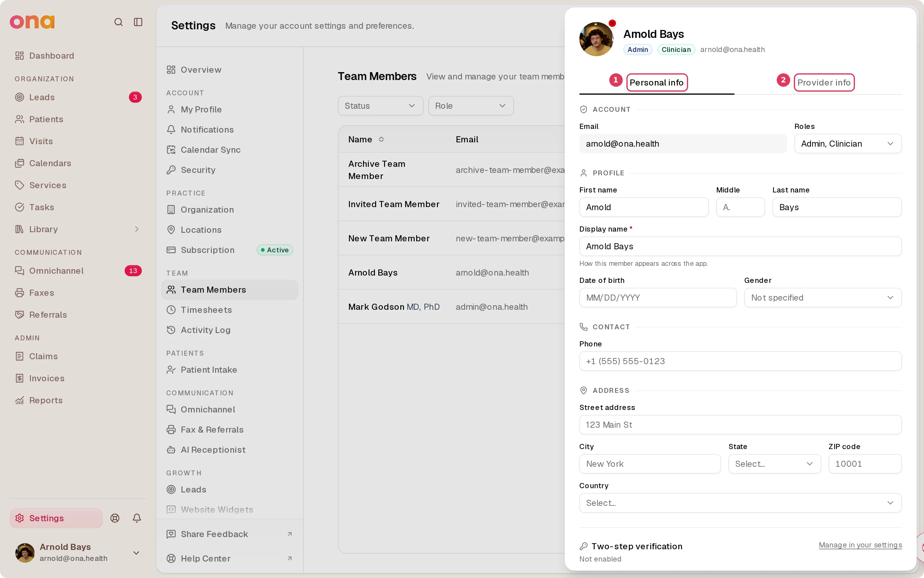Go to Leads under Organization
Screen dimensions: 924x578
78,97
